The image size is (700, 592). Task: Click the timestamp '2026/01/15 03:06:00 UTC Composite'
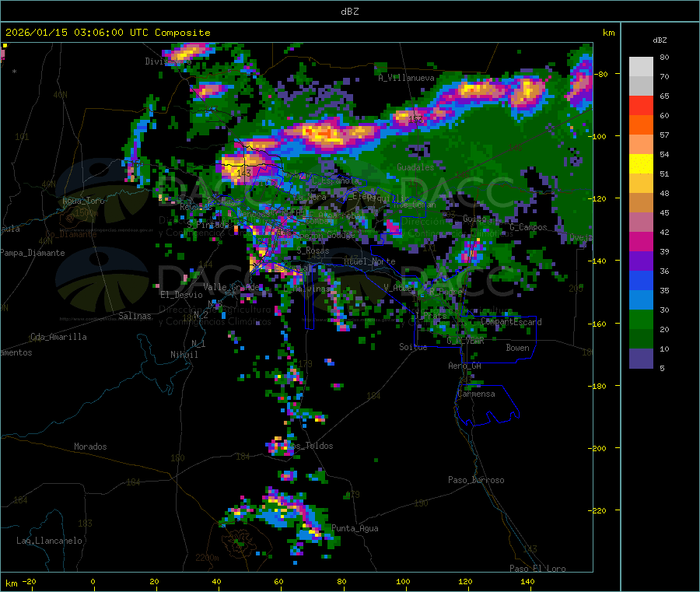(x=107, y=33)
